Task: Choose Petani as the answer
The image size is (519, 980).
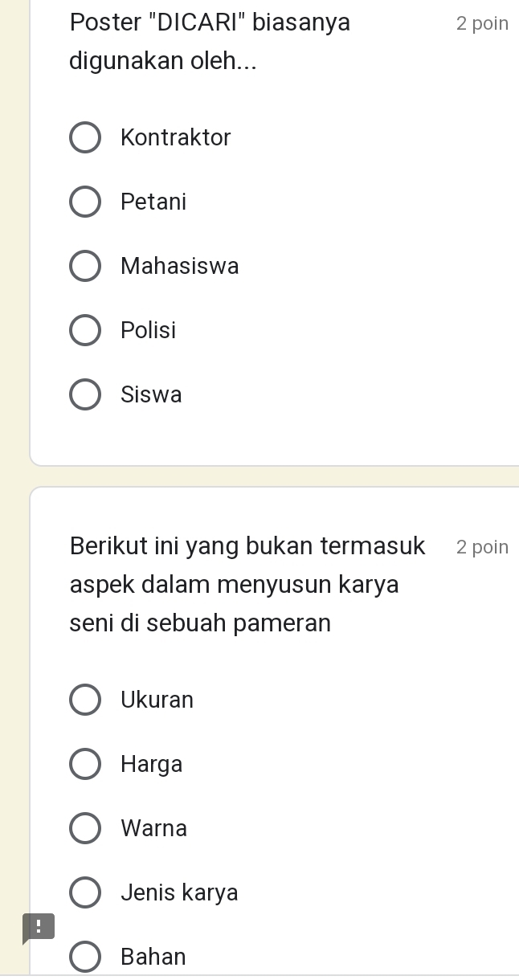Action: pyautogui.click(x=85, y=202)
